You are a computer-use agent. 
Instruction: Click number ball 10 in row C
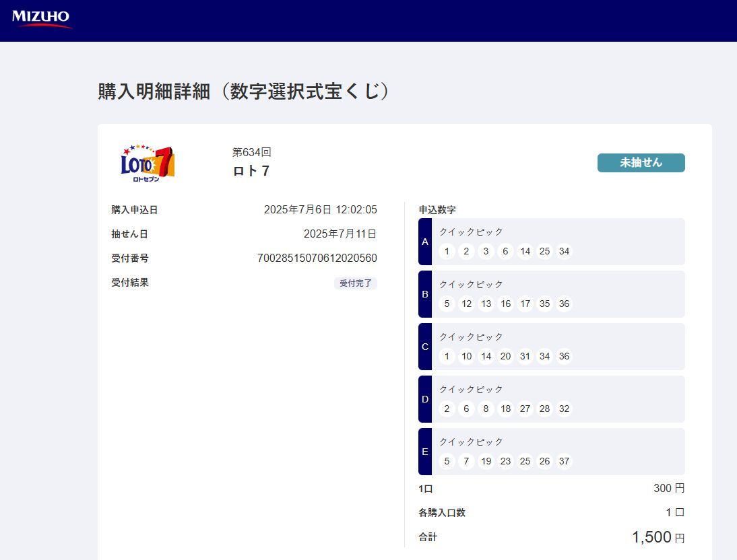(466, 356)
